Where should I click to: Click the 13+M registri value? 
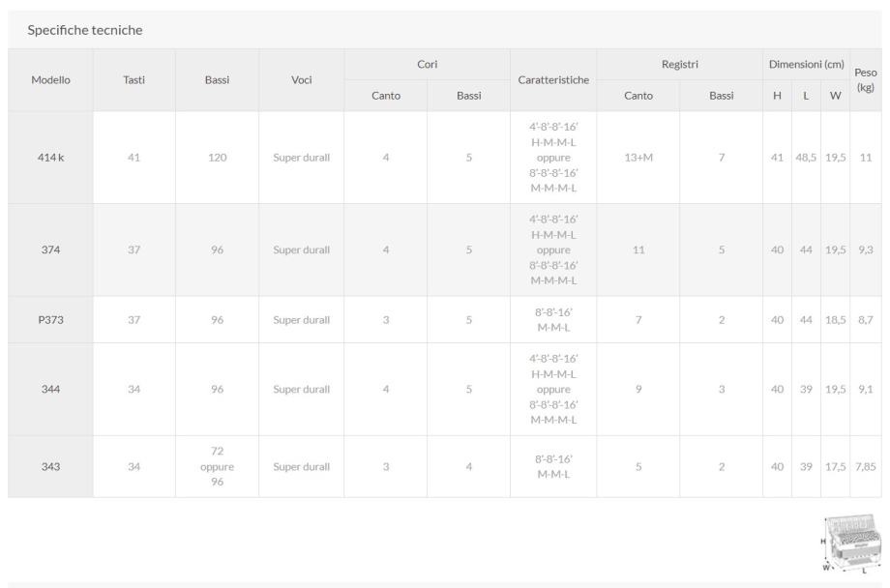[638, 158]
